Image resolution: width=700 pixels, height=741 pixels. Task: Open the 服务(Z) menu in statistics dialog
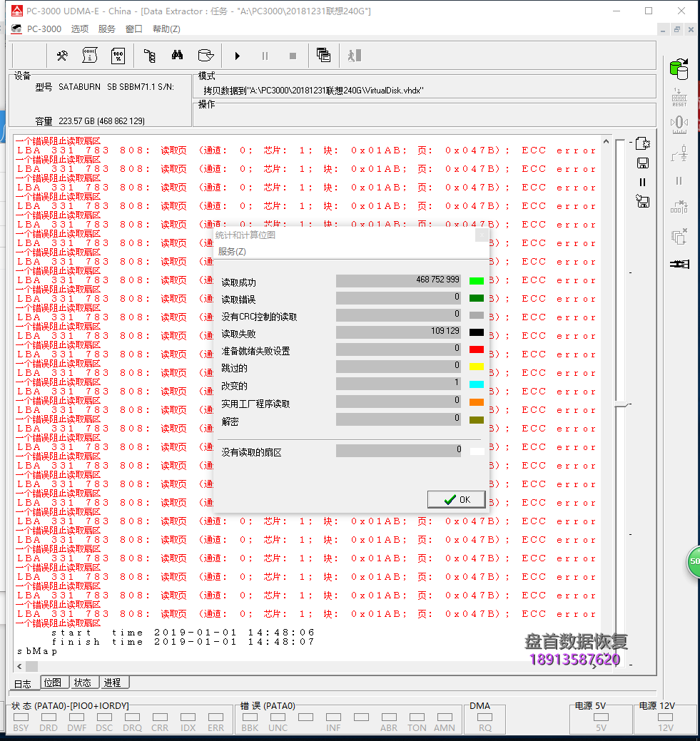(x=232, y=252)
